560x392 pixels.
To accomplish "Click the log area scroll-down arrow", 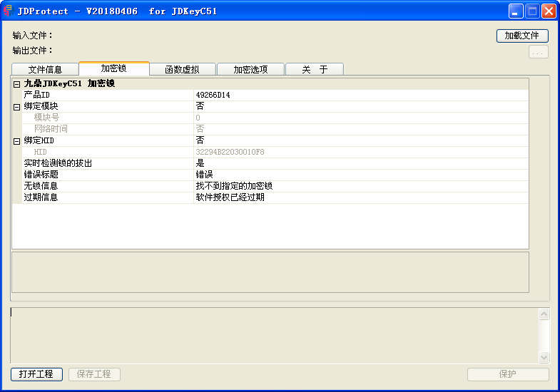I will coord(544,357).
